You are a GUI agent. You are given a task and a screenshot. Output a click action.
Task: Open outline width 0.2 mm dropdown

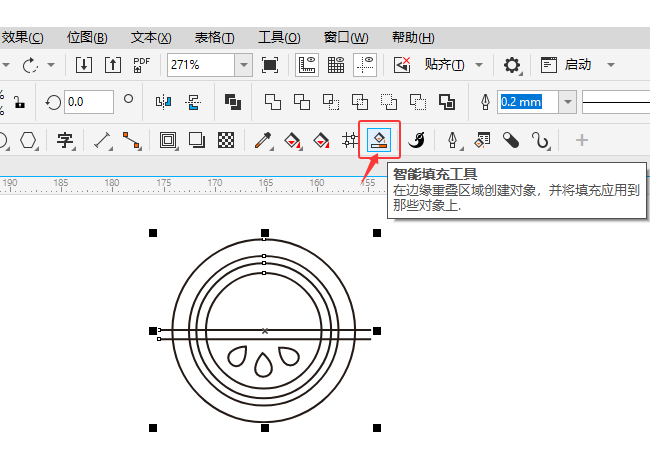568,102
